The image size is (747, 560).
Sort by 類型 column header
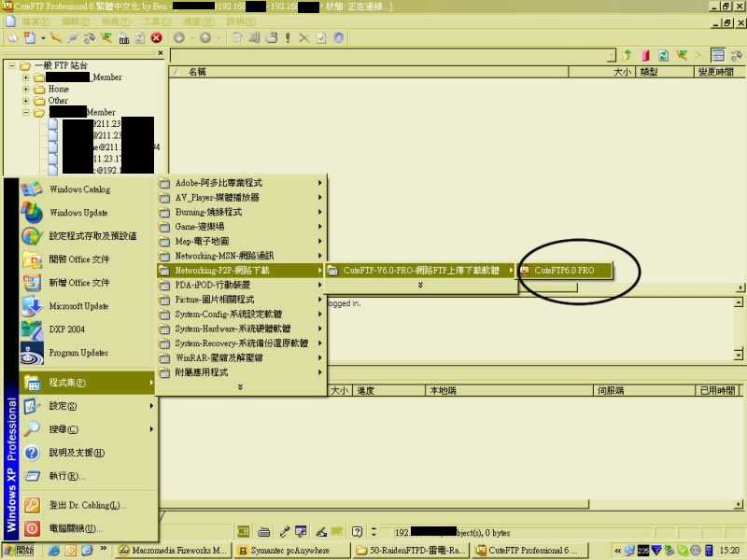[x=665, y=72]
